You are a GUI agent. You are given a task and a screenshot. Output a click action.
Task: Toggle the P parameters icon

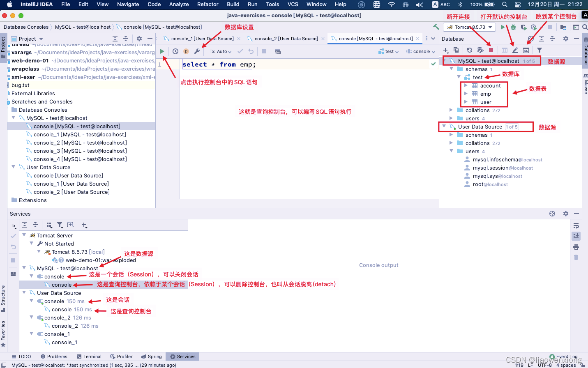pos(186,51)
